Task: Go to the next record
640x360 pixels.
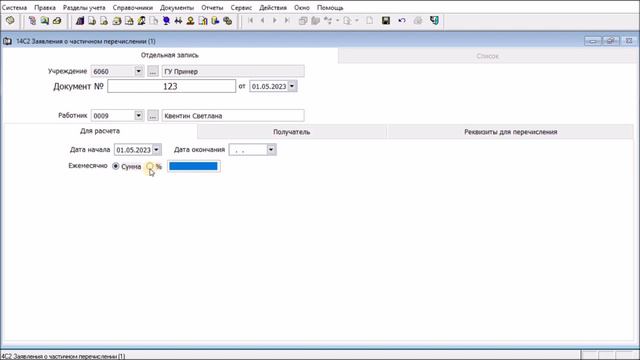Action: pyautogui.click(x=275, y=20)
